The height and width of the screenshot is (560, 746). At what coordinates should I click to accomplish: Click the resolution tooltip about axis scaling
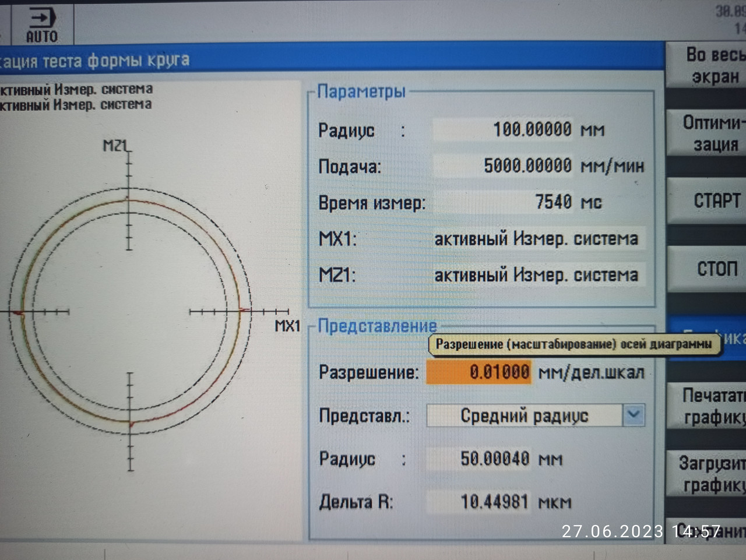pyautogui.click(x=574, y=344)
